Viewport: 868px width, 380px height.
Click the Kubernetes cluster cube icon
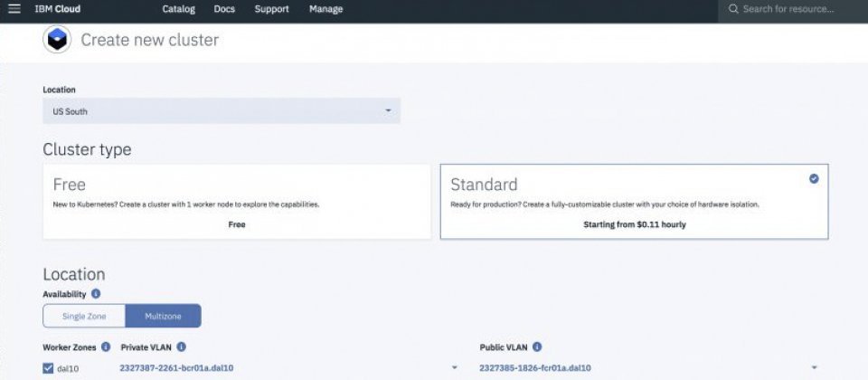[x=57, y=39]
